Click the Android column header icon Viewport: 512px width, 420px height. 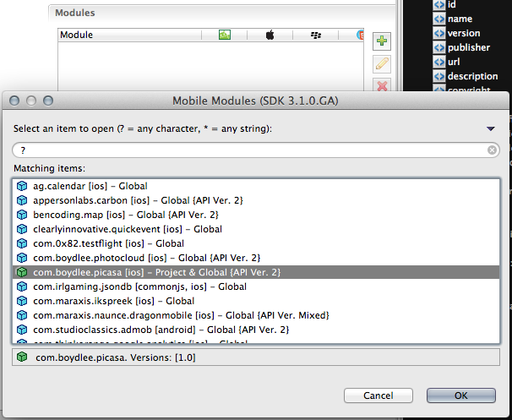[225, 35]
